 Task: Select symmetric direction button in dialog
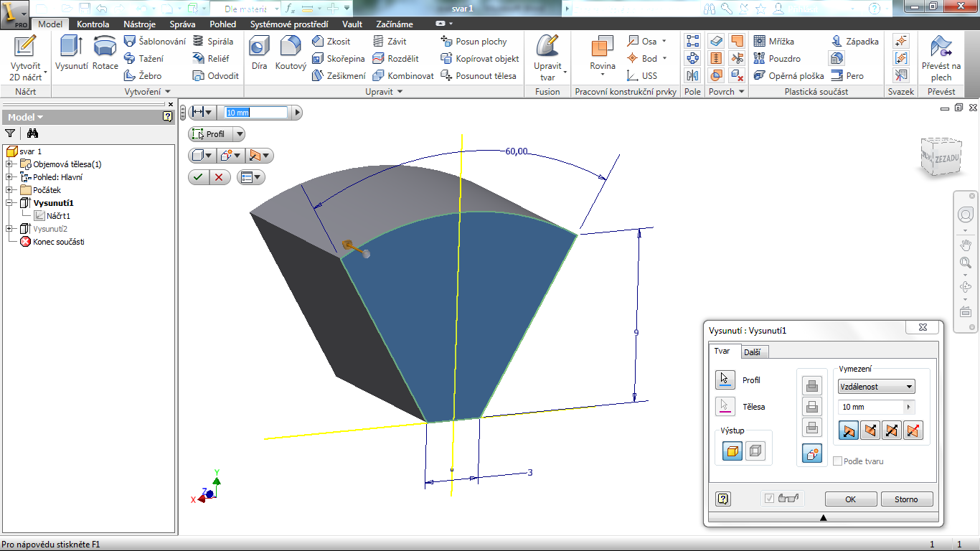pyautogui.click(x=892, y=430)
